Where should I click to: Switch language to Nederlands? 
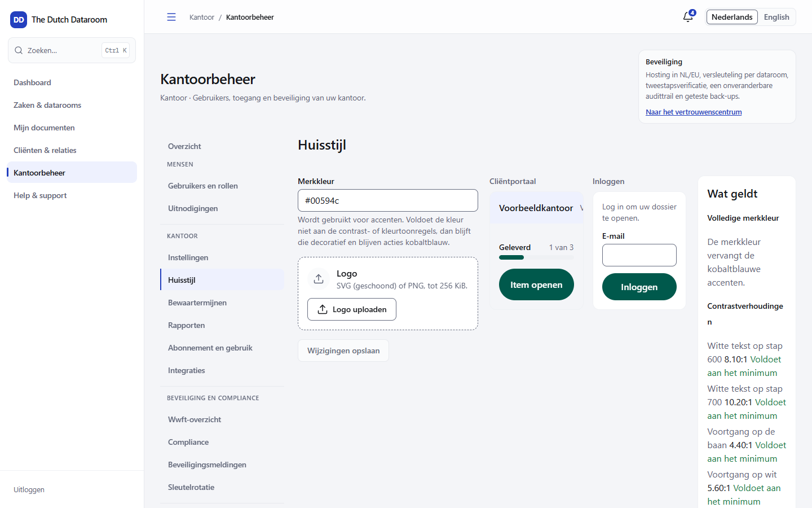(732, 17)
